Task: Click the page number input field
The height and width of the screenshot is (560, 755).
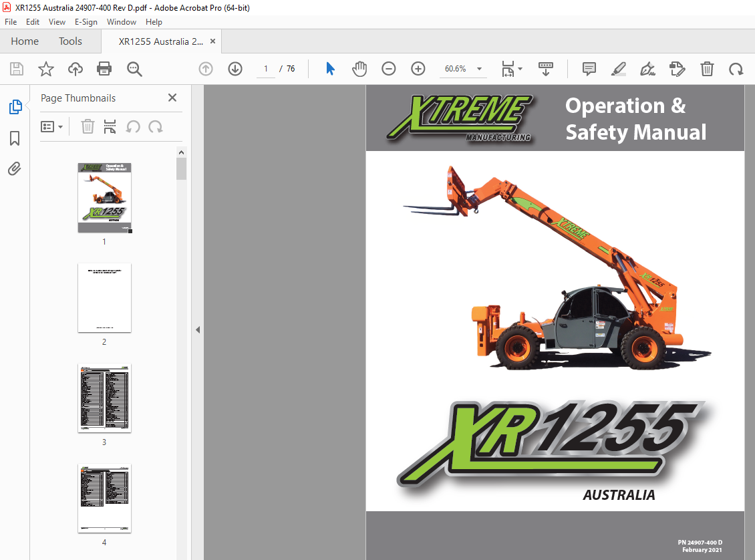Action: [265, 69]
